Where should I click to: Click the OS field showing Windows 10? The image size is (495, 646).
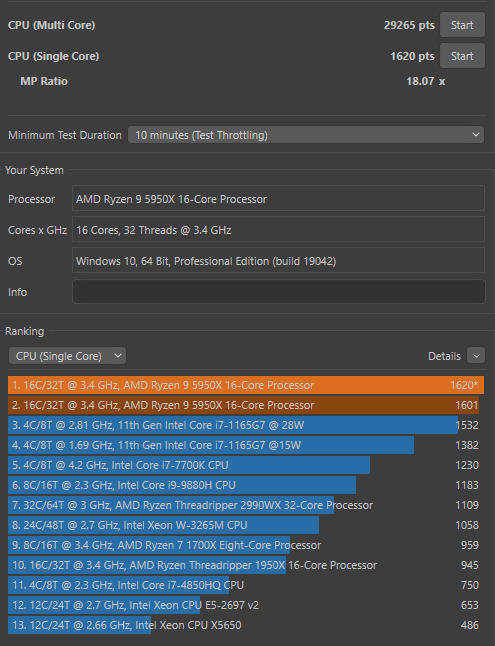point(278,260)
